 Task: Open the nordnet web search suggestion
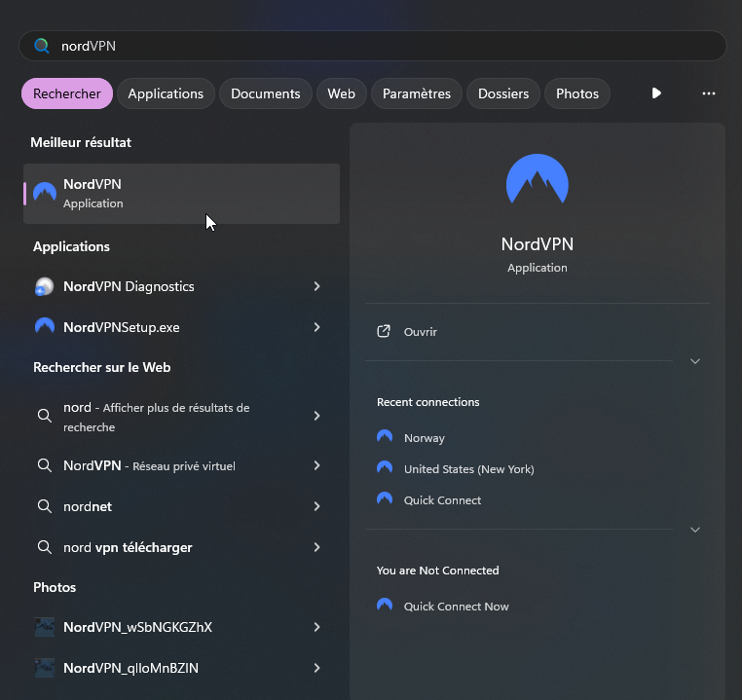[88, 506]
